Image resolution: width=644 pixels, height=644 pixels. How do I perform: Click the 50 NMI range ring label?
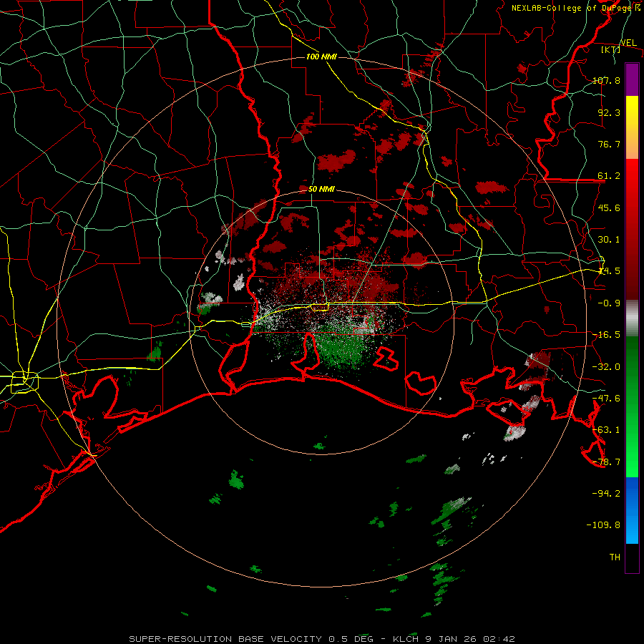tap(321, 190)
